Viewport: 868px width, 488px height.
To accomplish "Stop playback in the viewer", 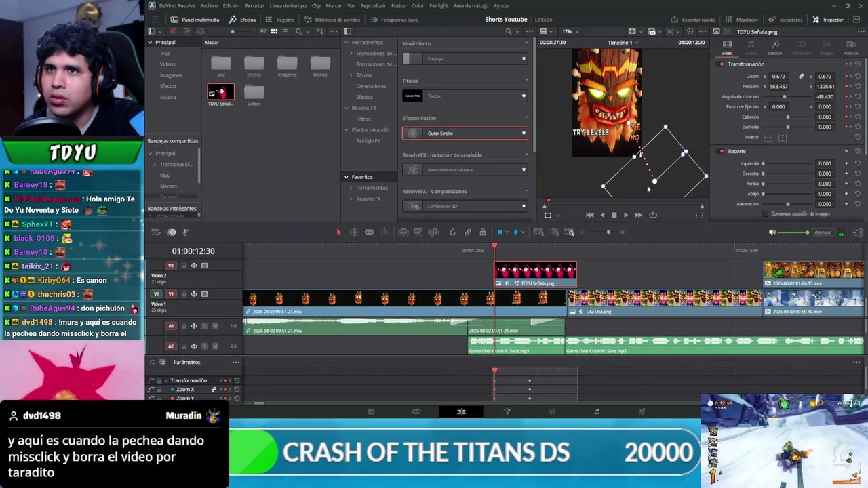I will [614, 215].
